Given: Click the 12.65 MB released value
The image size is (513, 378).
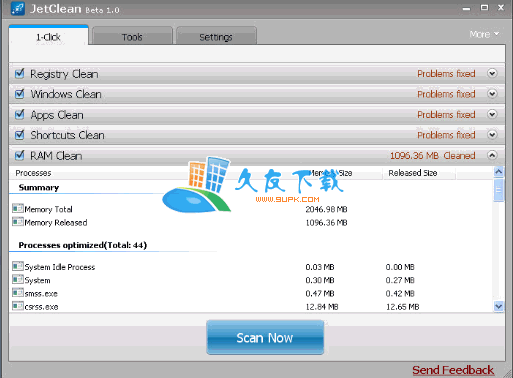Looking at the screenshot, I should point(402,307).
